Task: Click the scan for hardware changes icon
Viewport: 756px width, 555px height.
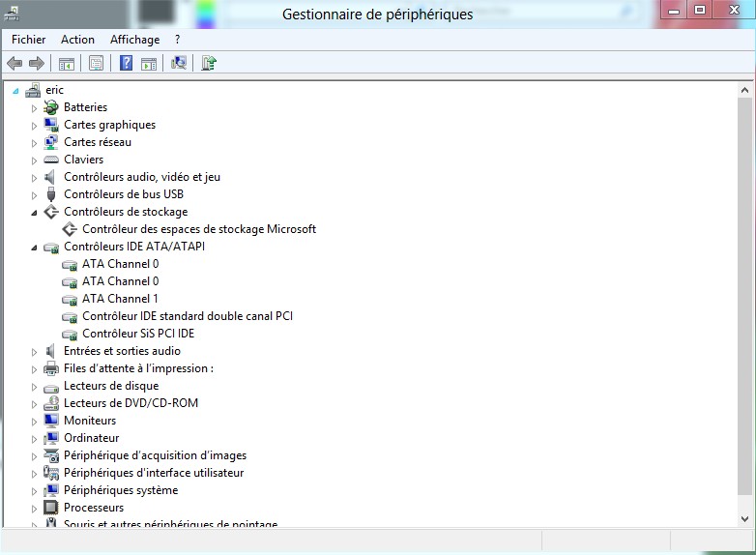Action: point(179,64)
